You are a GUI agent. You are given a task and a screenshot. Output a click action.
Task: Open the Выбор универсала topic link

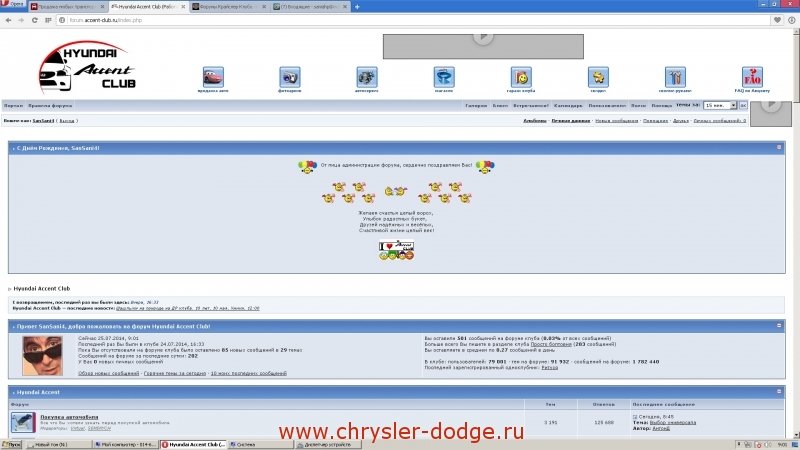pyautogui.click(x=672, y=422)
